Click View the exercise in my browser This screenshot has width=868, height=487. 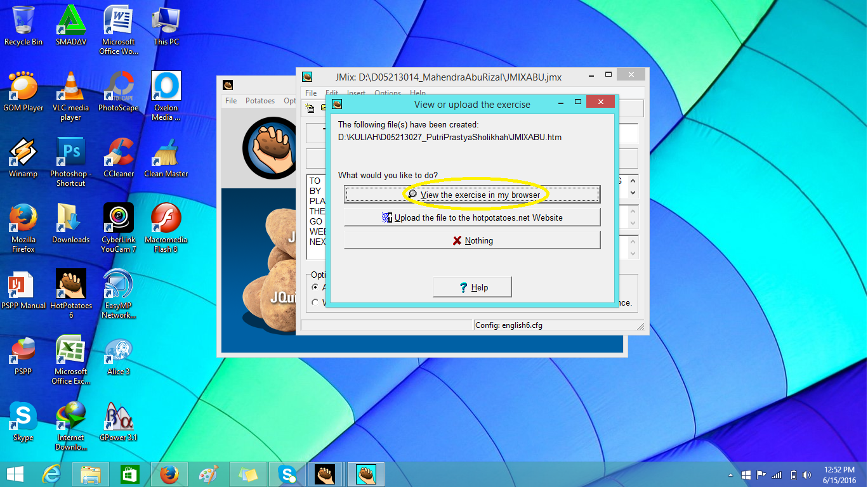point(472,195)
